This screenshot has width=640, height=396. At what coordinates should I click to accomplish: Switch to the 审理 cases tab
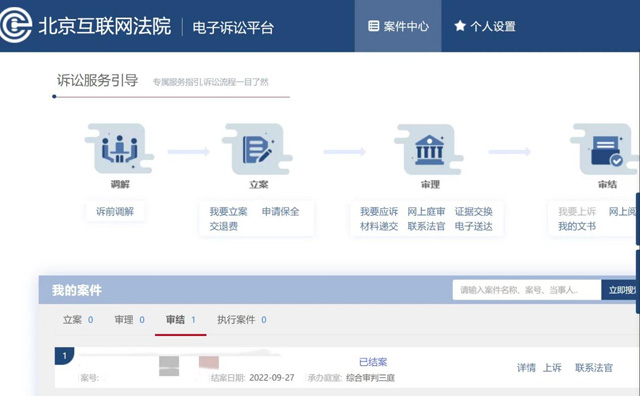coord(129,320)
